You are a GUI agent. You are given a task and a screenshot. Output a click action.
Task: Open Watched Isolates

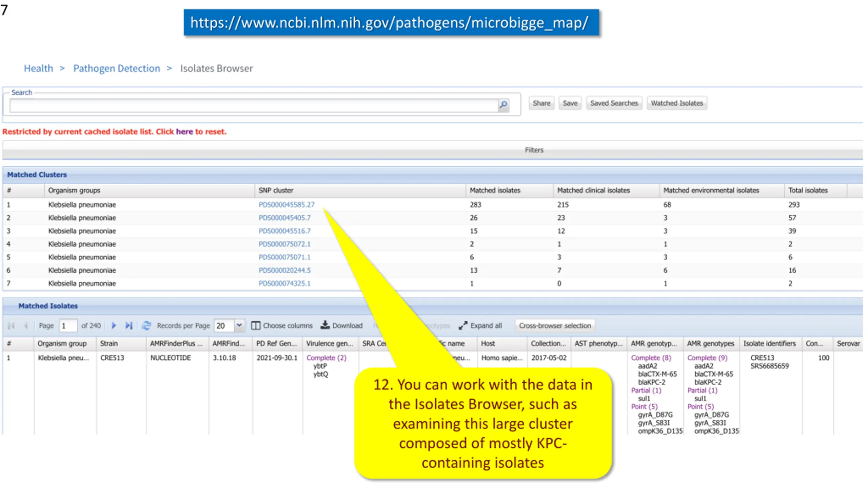point(677,103)
